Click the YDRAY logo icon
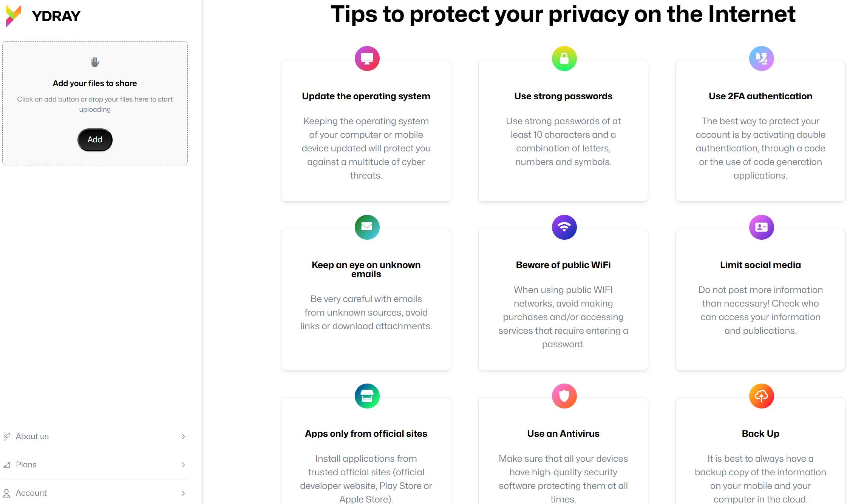Viewport: 847px width, 504px height. [14, 16]
